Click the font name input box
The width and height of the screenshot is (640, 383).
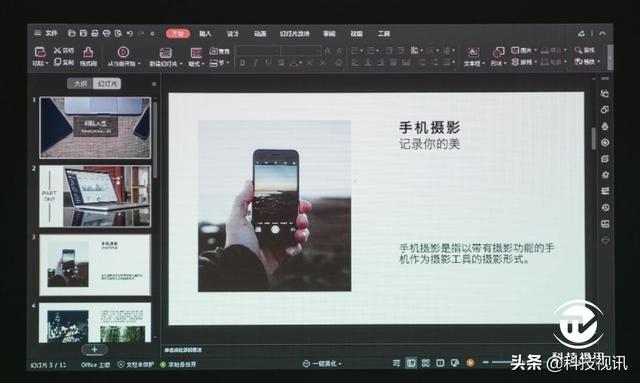[x=258, y=51]
